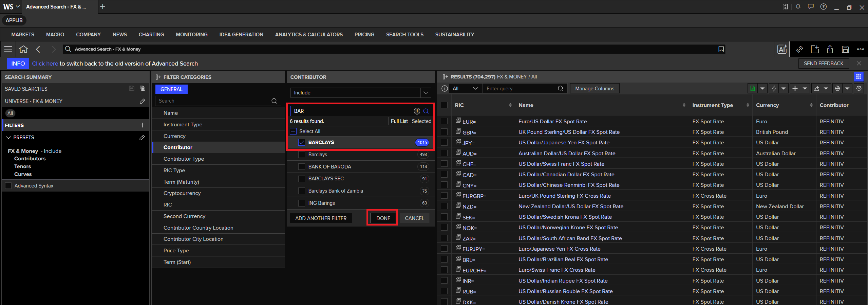Open the help question mark icon
The image size is (868, 305).
pos(824,7)
